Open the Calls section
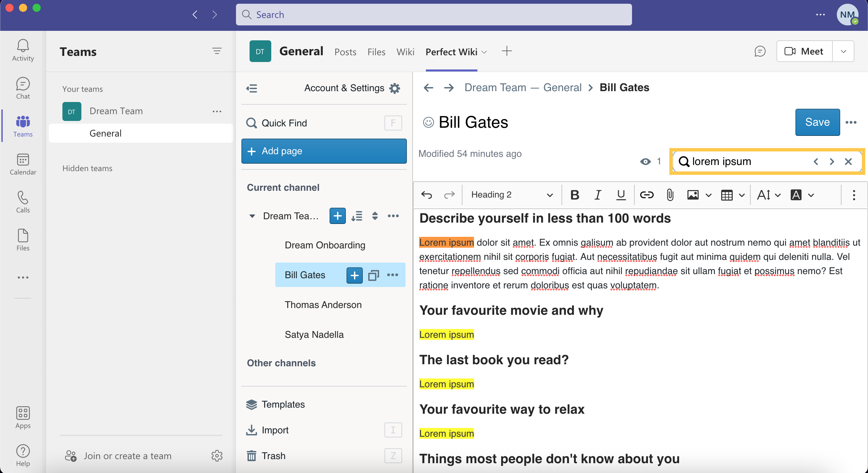This screenshot has width=868, height=473. [22, 202]
